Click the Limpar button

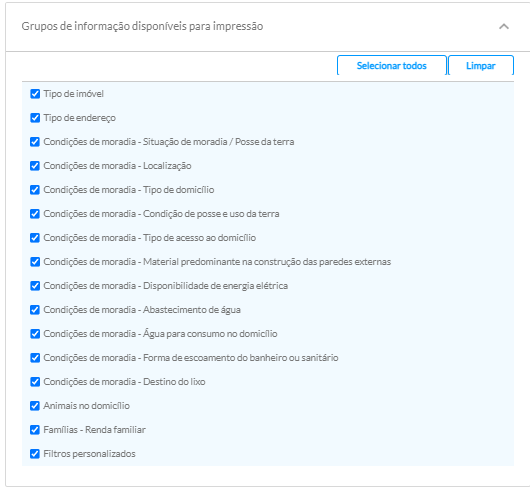[x=481, y=65]
